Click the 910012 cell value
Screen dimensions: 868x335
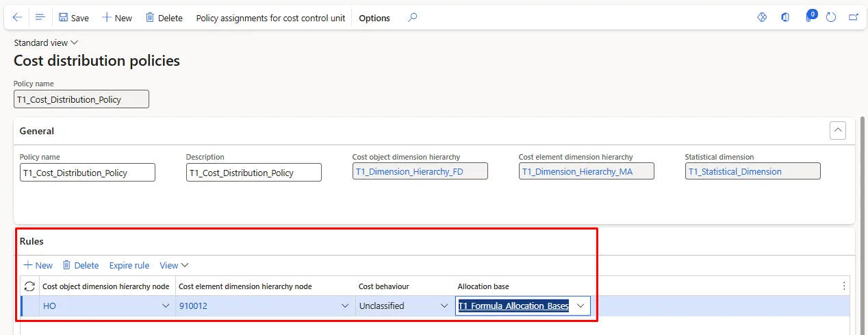(x=193, y=306)
